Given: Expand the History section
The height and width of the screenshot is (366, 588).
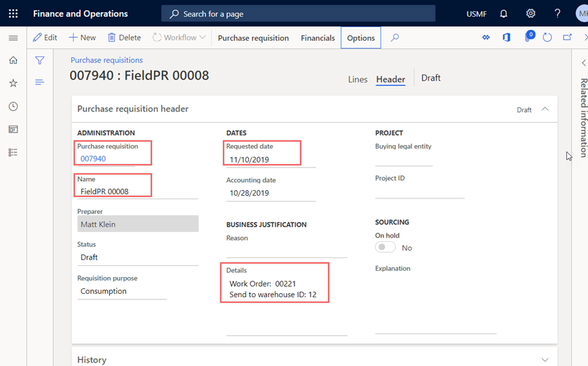Looking at the screenshot, I should [545, 360].
